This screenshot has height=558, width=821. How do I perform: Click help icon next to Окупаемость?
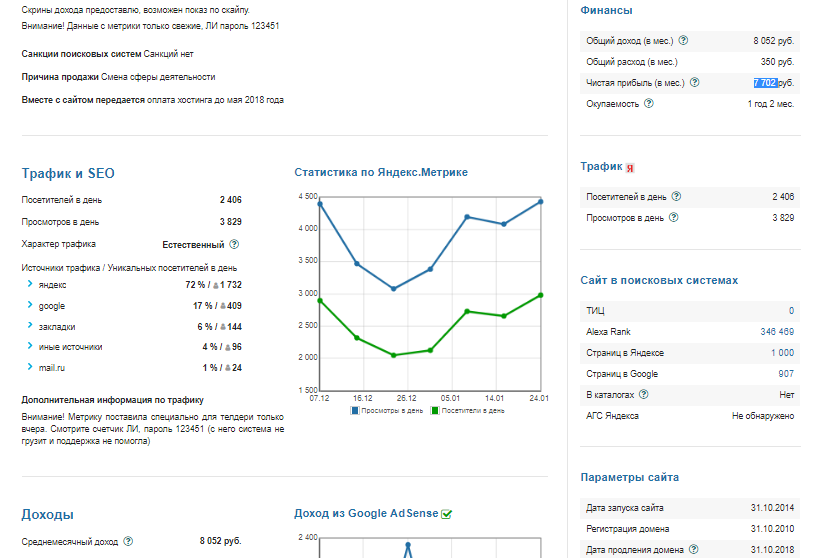tap(649, 104)
